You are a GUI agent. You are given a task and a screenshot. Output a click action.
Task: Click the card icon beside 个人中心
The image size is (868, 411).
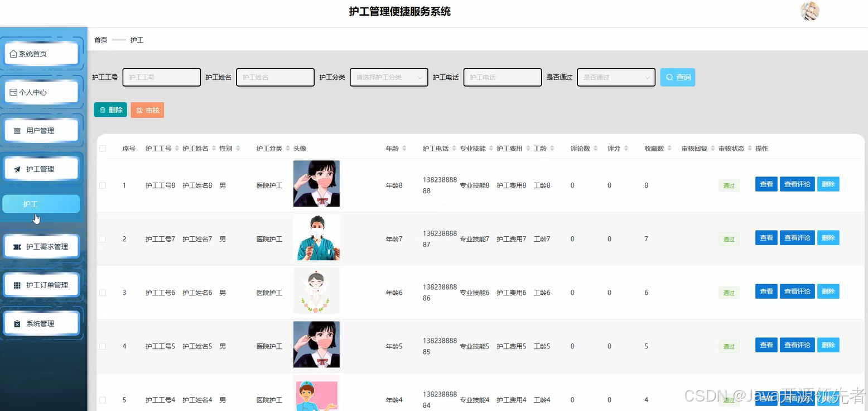pos(14,93)
